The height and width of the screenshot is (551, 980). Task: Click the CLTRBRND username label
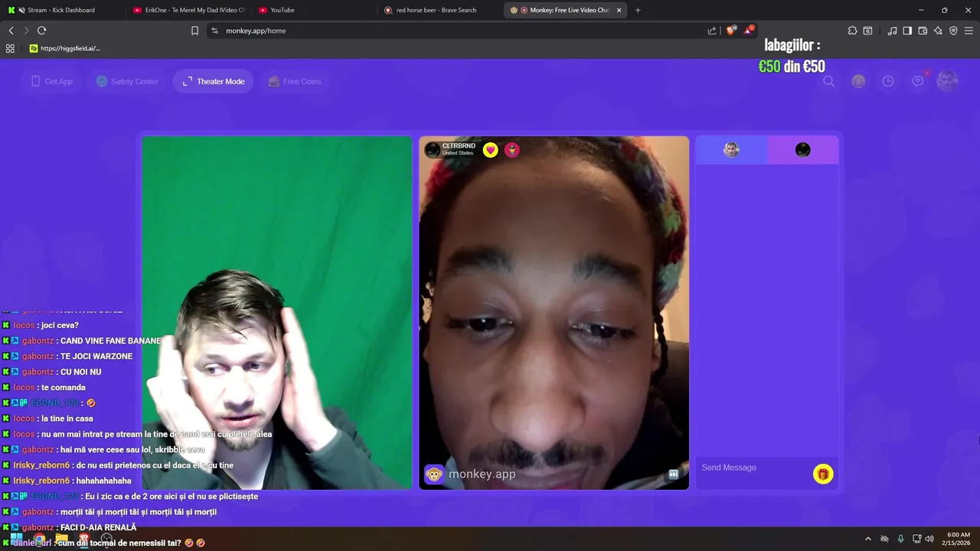tap(459, 145)
